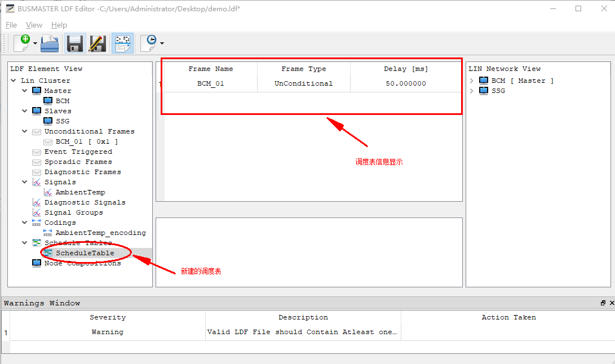Click the Master node monitor icon

37,91
